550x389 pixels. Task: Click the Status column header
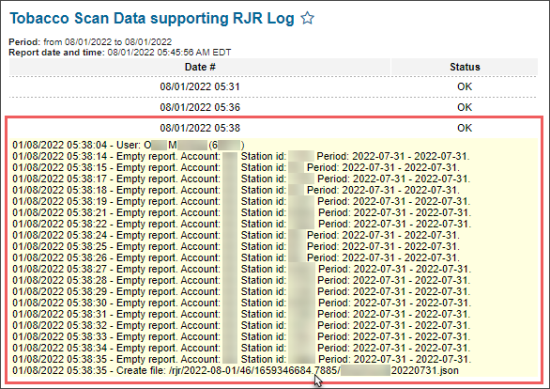coord(464,67)
